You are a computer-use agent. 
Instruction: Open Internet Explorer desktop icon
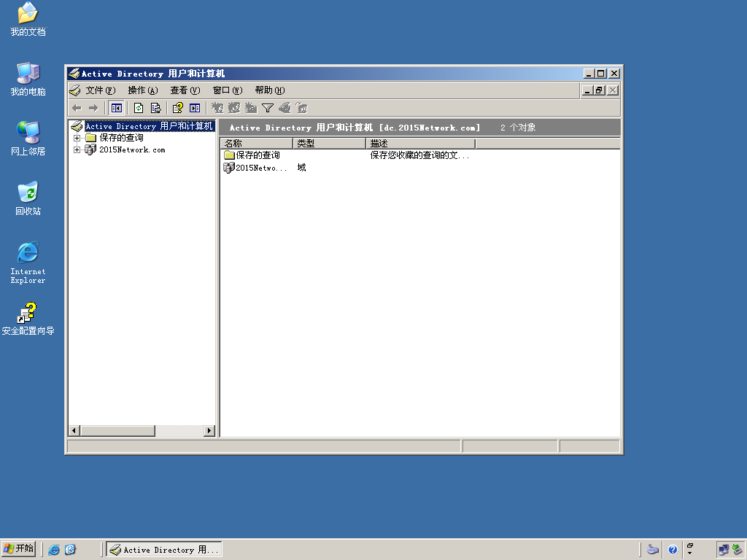click(x=28, y=262)
